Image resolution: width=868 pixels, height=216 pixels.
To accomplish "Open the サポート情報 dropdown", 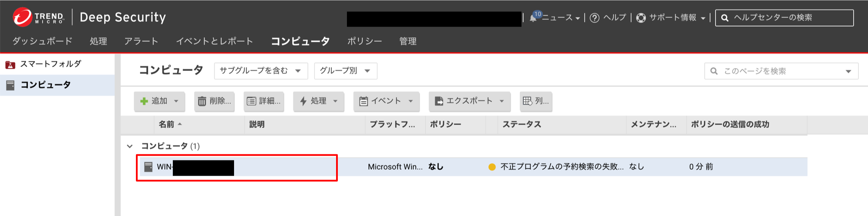I will 677,18.
